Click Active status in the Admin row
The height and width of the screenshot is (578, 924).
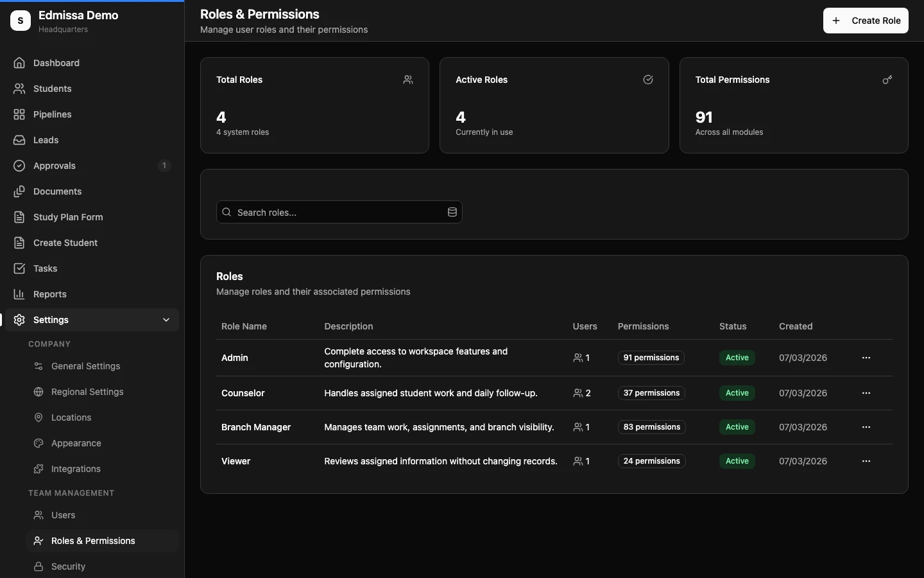737,358
